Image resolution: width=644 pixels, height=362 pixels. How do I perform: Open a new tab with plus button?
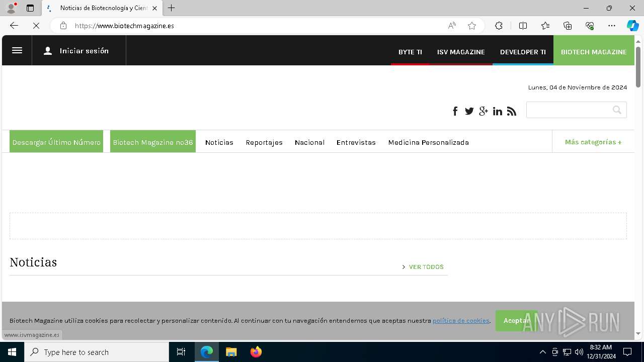coord(172,8)
